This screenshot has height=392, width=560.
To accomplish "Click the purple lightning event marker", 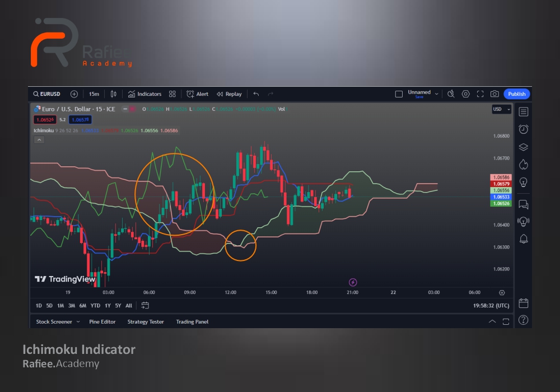I will point(353,282).
